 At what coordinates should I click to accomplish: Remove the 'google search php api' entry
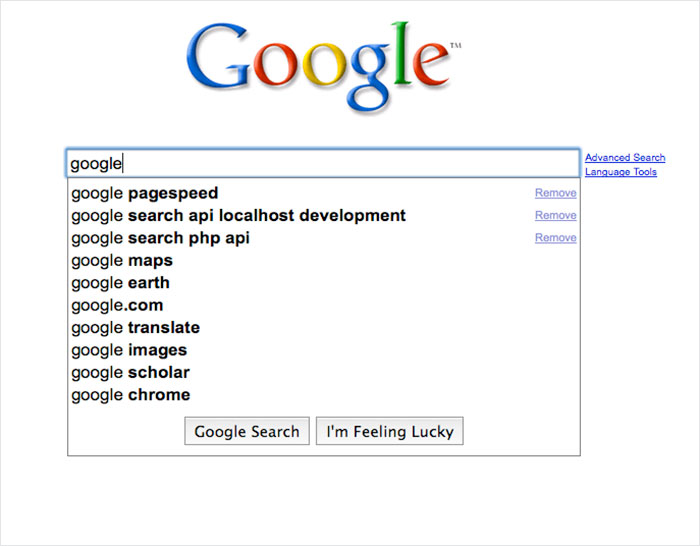point(555,238)
